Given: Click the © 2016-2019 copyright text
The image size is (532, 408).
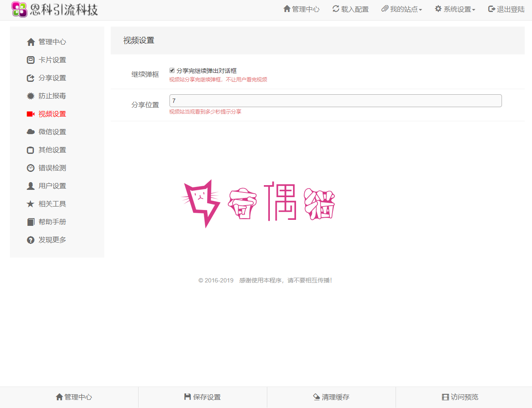Looking at the screenshot, I should coord(216,280).
